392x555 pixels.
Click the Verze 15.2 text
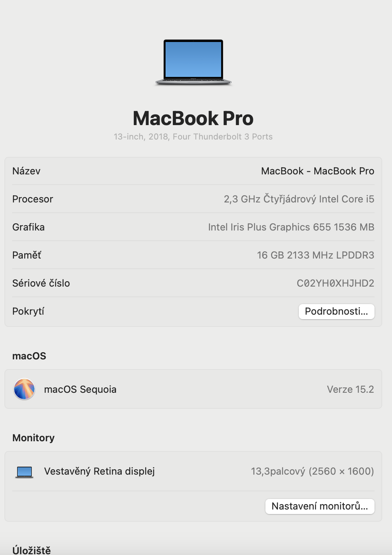(350, 389)
